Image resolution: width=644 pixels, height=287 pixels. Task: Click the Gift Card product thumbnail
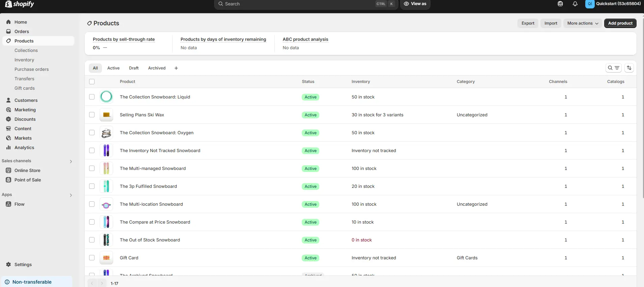106,258
